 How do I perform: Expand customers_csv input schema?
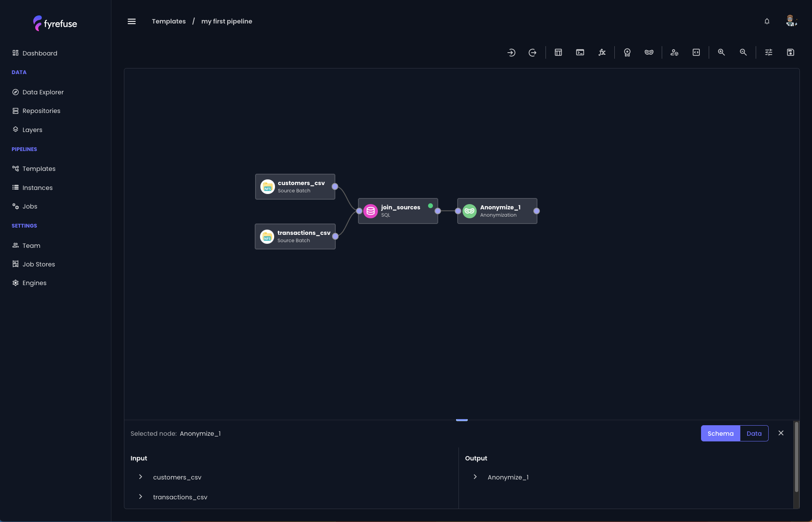pos(141,477)
